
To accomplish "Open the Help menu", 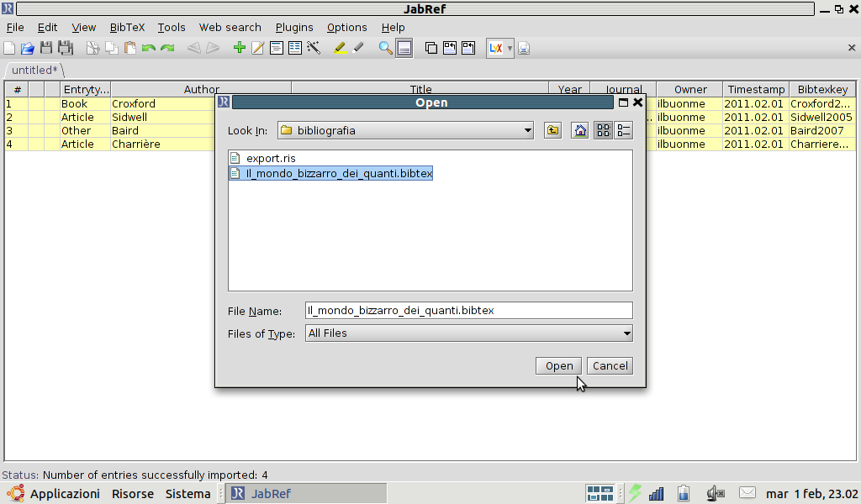I will coord(394,28).
